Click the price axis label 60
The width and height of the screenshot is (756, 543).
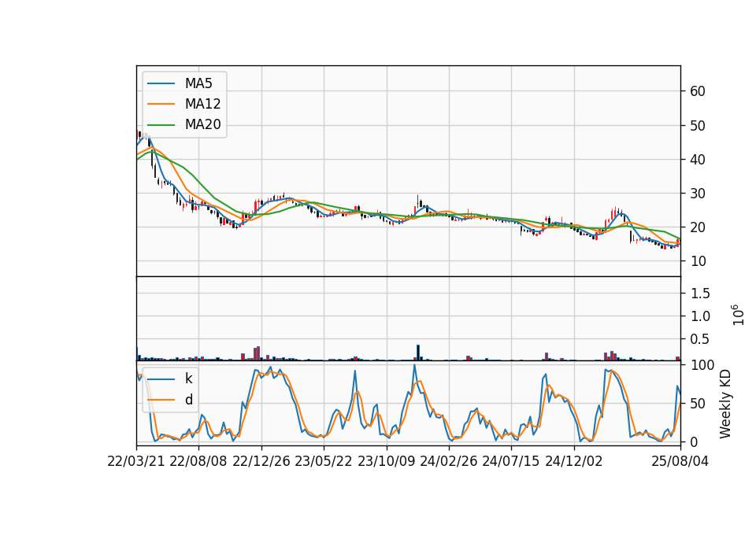tap(697, 91)
